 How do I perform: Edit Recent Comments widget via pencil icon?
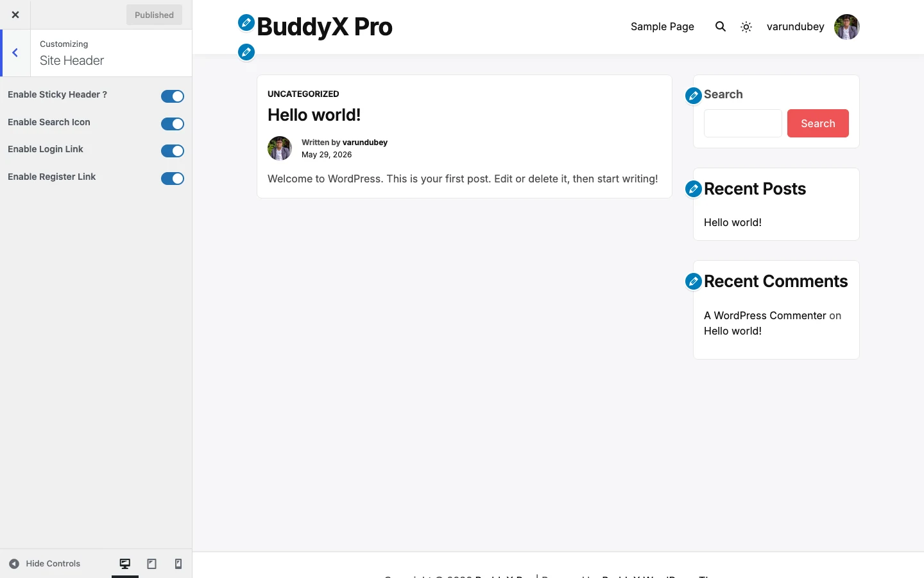(694, 281)
